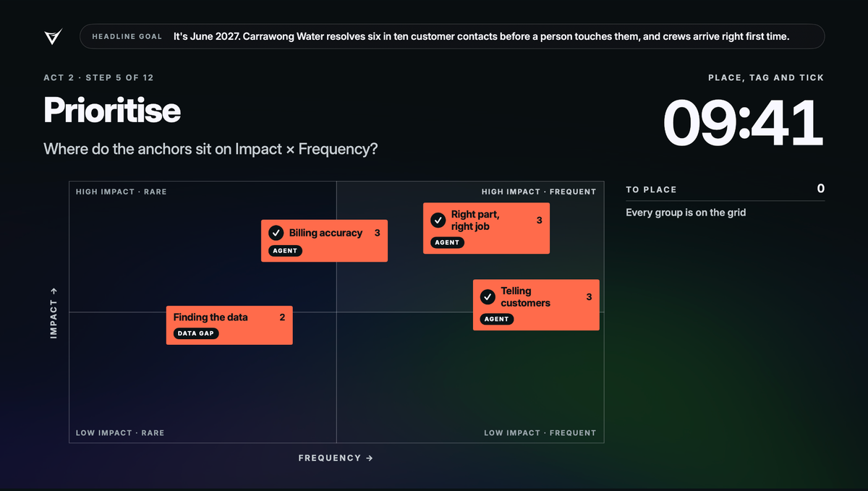Click the AGENT tag on Right part, right job
868x491 pixels.
point(447,242)
